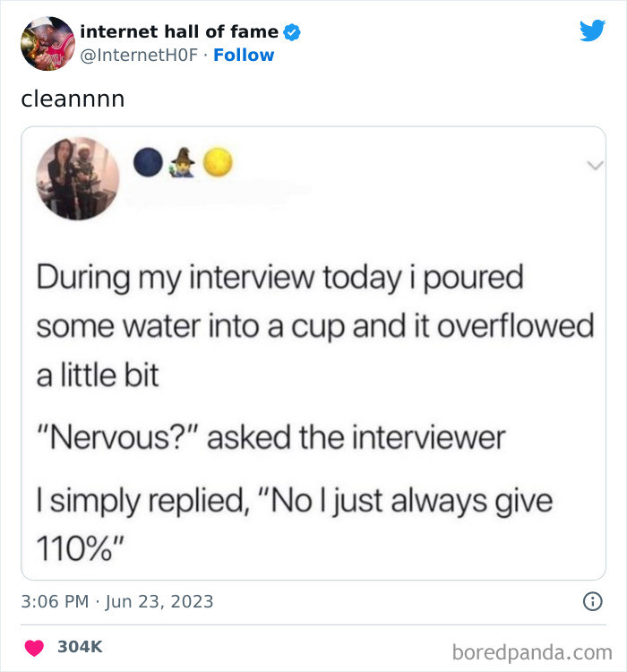Click the dark blue circle emoji
Screen dimensions: 627x672
point(148,162)
